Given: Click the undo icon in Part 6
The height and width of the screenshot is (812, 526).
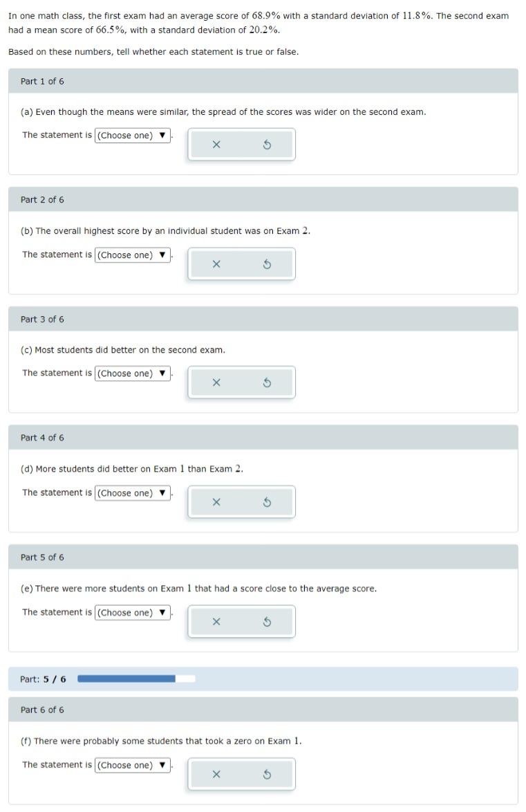Looking at the screenshot, I should click(267, 774).
